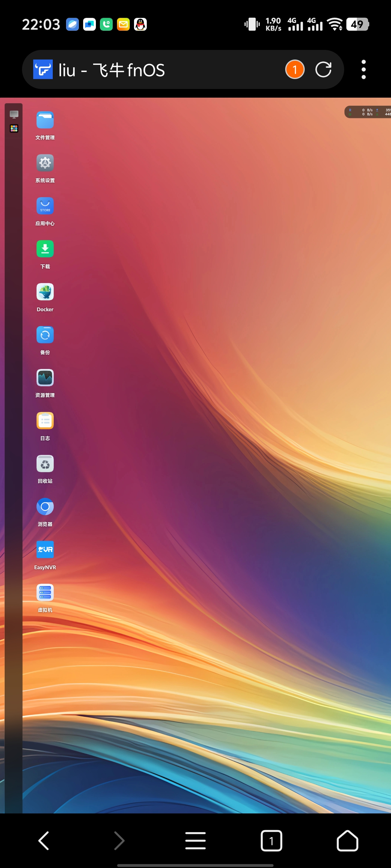Launch the 浏览器 browser app
Viewport: 391px width, 868px height.
[45, 507]
